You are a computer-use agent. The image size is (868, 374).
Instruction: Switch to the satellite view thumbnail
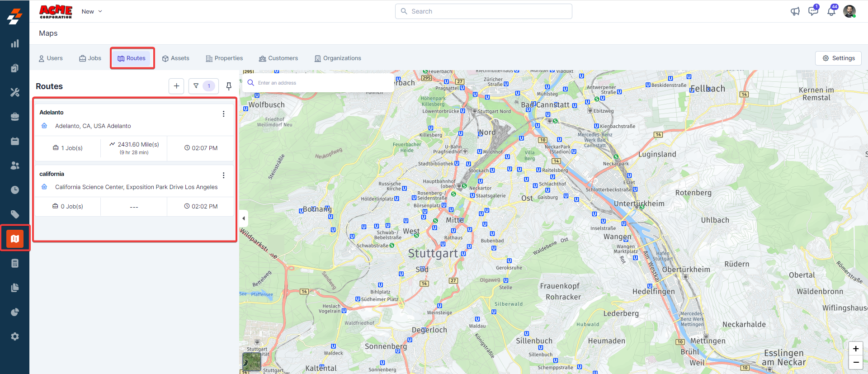[x=252, y=362]
